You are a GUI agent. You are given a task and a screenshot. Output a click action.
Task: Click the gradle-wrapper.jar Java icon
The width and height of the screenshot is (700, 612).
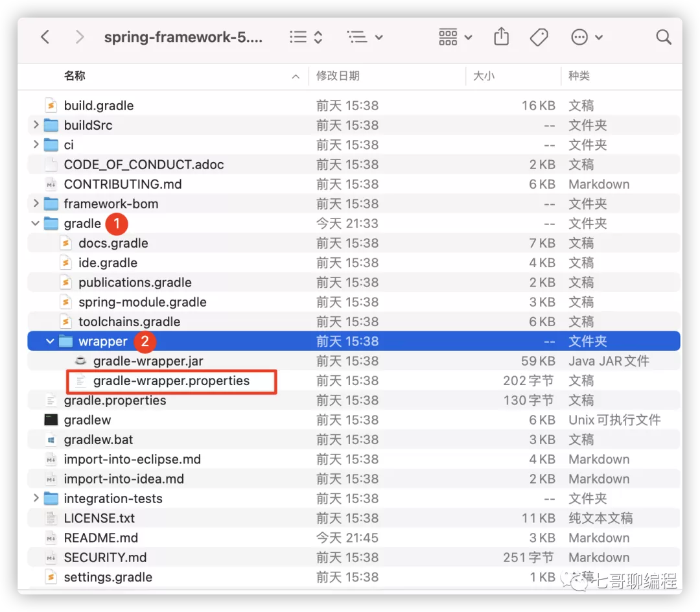point(80,360)
